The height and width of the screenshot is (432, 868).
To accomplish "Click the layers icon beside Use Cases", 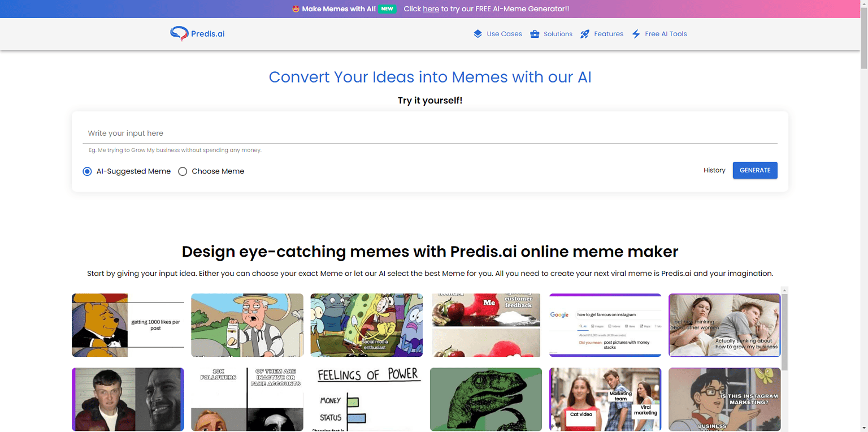I will pos(478,34).
